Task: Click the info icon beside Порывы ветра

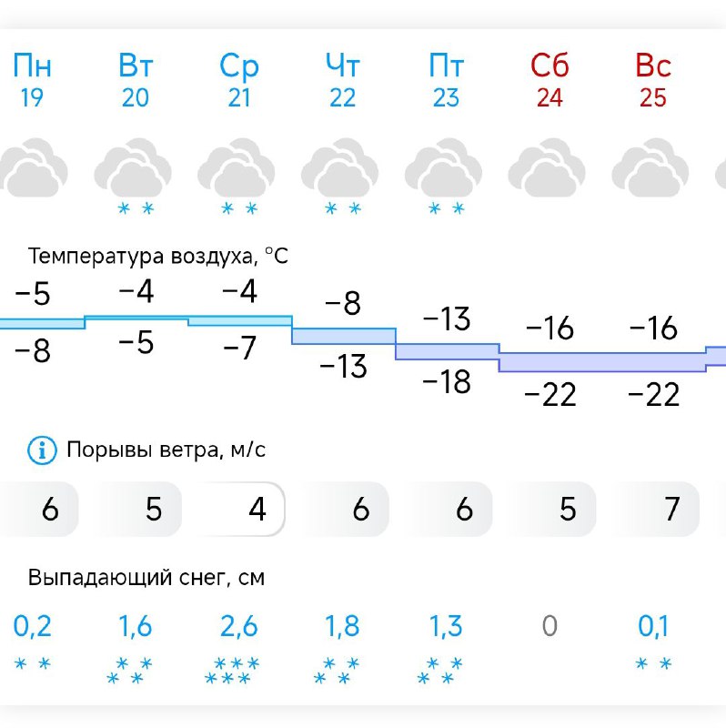Action: point(41,450)
